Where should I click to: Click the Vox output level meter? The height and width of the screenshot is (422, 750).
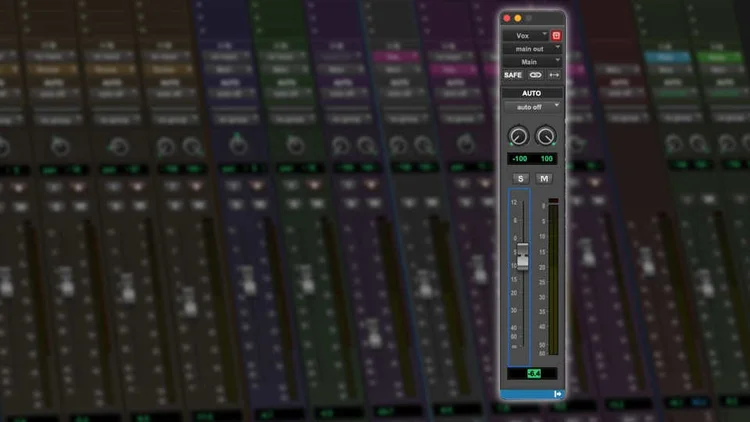(x=553, y=280)
